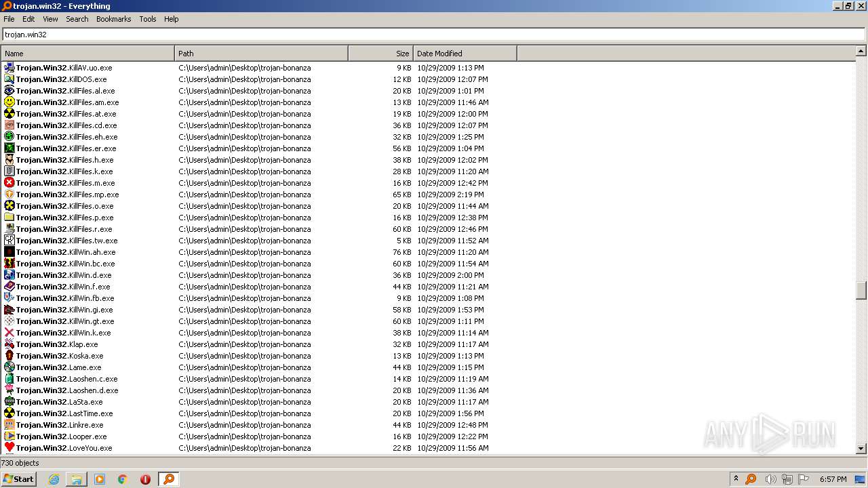
Task: Open Windows Media Player taskbar icon
Action: point(100,479)
